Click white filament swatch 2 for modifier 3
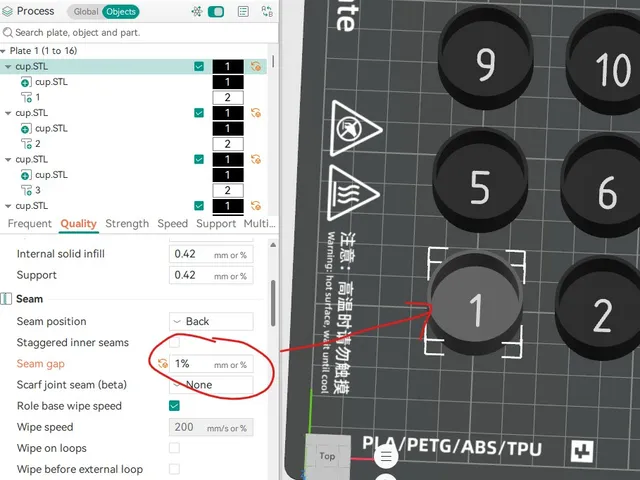640x480 pixels. (x=228, y=191)
